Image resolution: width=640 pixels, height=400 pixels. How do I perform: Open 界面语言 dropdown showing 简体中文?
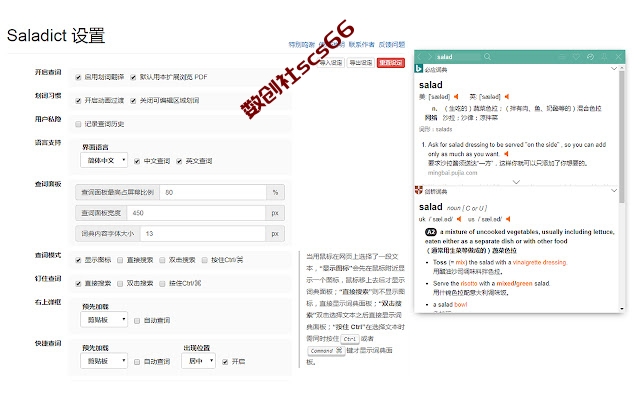tap(104, 160)
